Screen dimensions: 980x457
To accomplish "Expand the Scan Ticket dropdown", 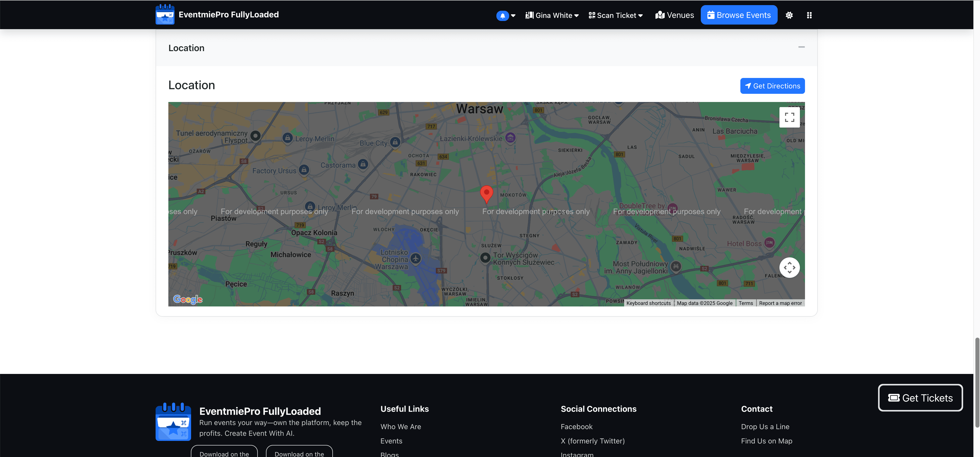I will tap(615, 16).
